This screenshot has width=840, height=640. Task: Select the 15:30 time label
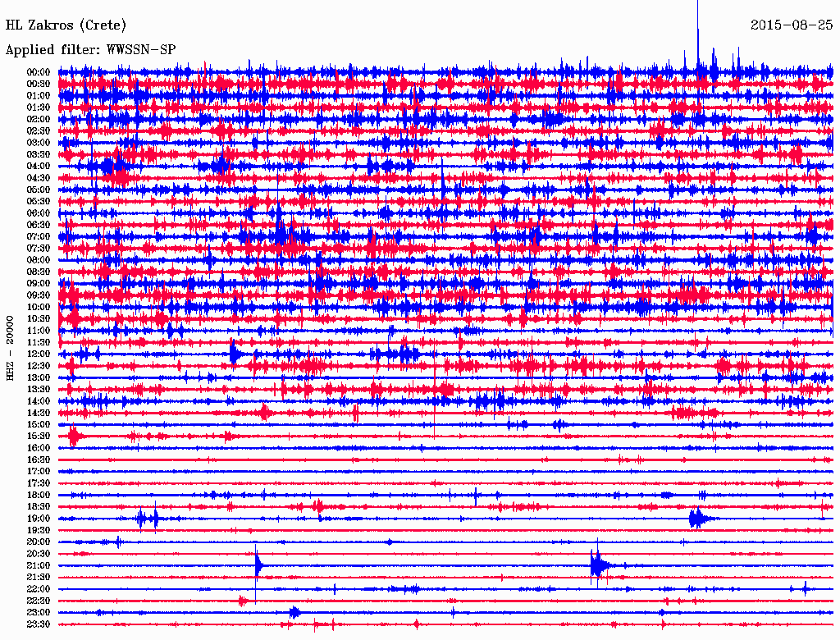click(x=39, y=437)
